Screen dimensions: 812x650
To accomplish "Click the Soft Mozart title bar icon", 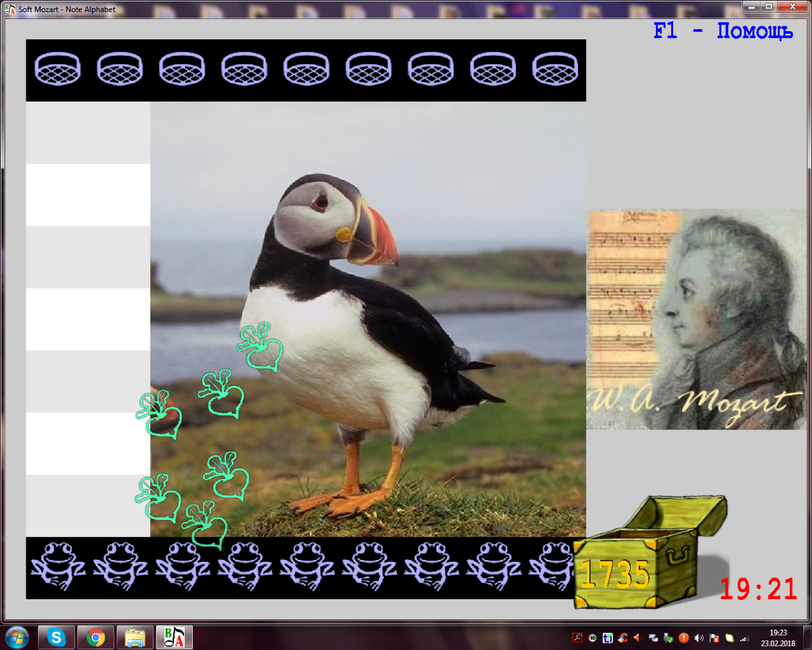I will (9, 9).
